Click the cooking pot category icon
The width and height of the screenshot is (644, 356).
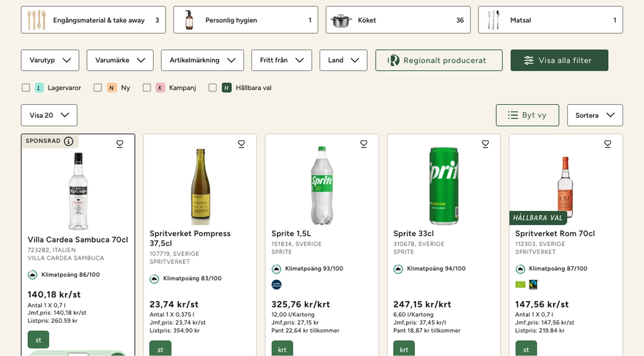pyautogui.click(x=341, y=21)
